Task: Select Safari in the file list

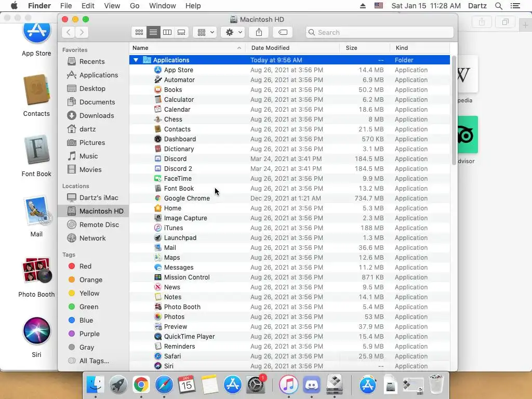Action: coord(290,356)
